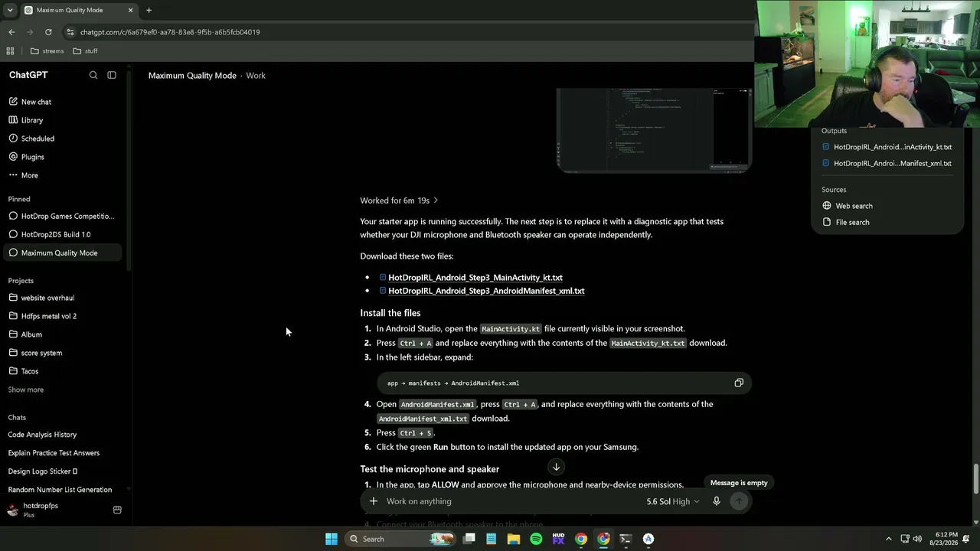Open the browser tab search dropdown
This screenshot has height=551, width=980.
pos(10,10)
